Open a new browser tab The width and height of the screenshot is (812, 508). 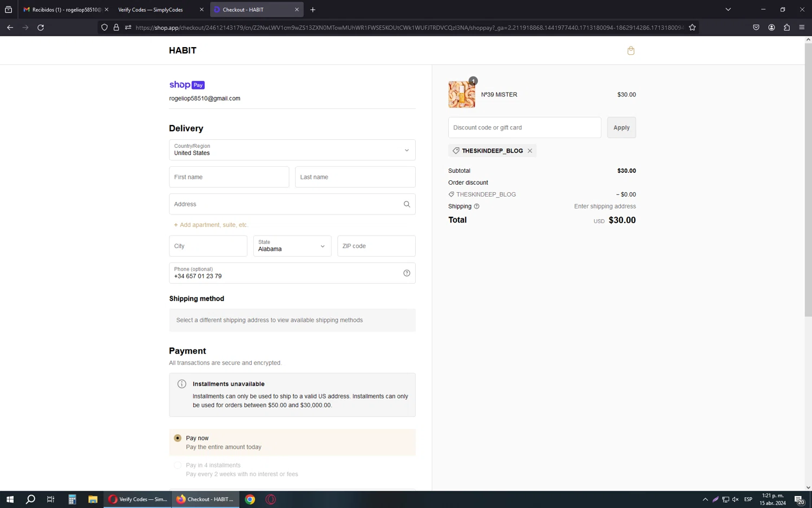click(313, 10)
